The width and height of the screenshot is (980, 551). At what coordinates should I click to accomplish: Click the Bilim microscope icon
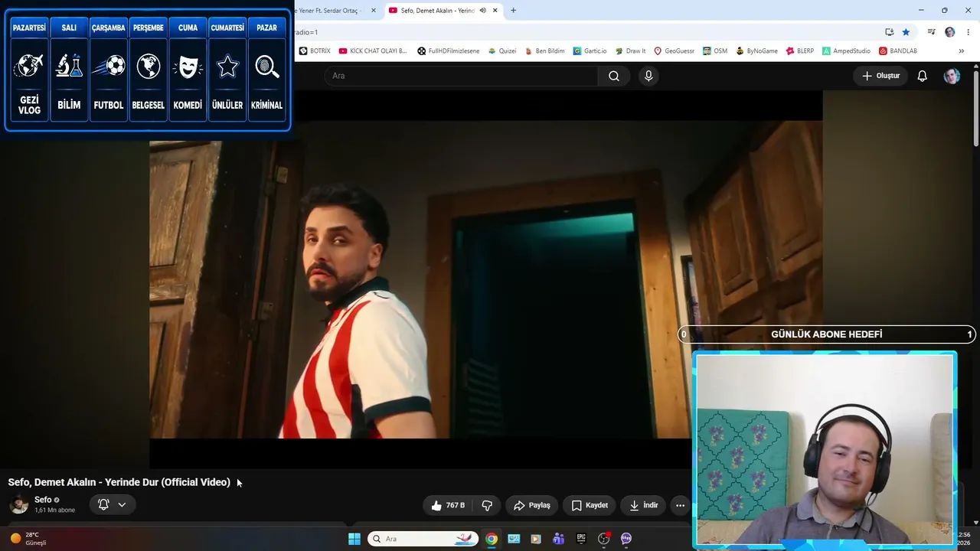click(69, 66)
